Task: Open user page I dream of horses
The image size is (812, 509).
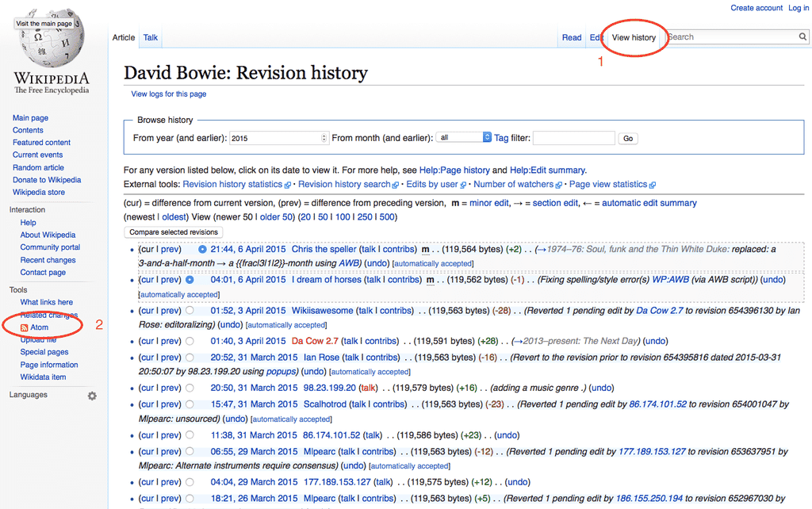Action: point(326,280)
